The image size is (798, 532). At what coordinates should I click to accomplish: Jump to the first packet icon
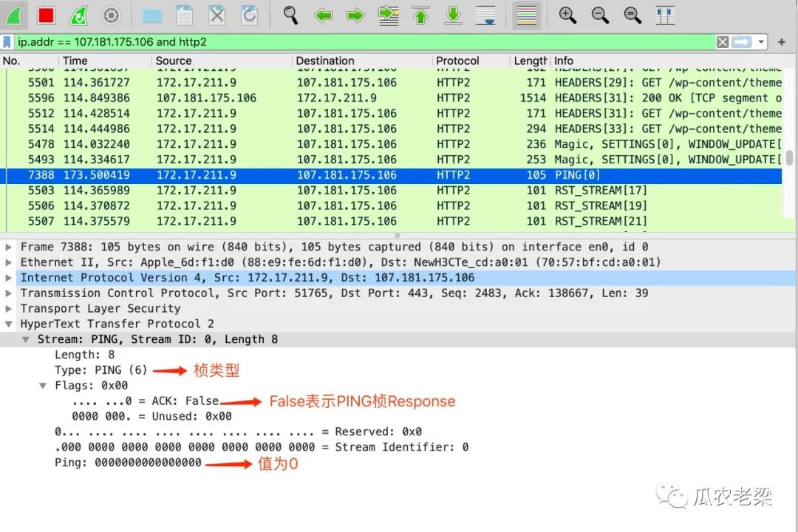(x=421, y=16)
